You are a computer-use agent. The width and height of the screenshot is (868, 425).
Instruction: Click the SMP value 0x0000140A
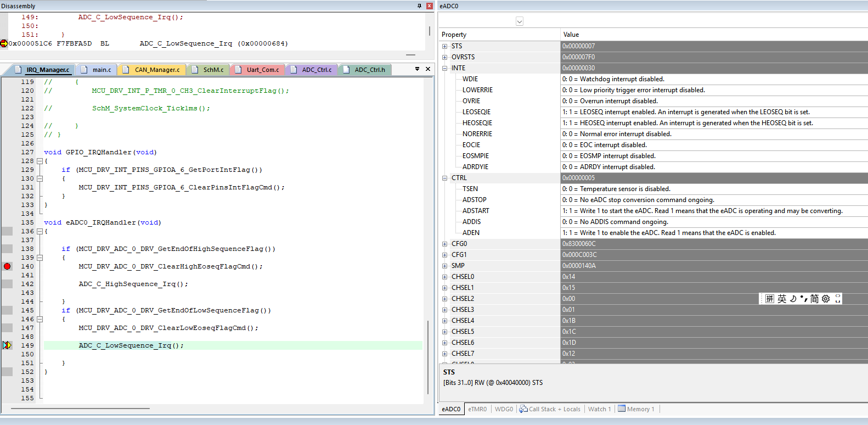pos(579,266)
